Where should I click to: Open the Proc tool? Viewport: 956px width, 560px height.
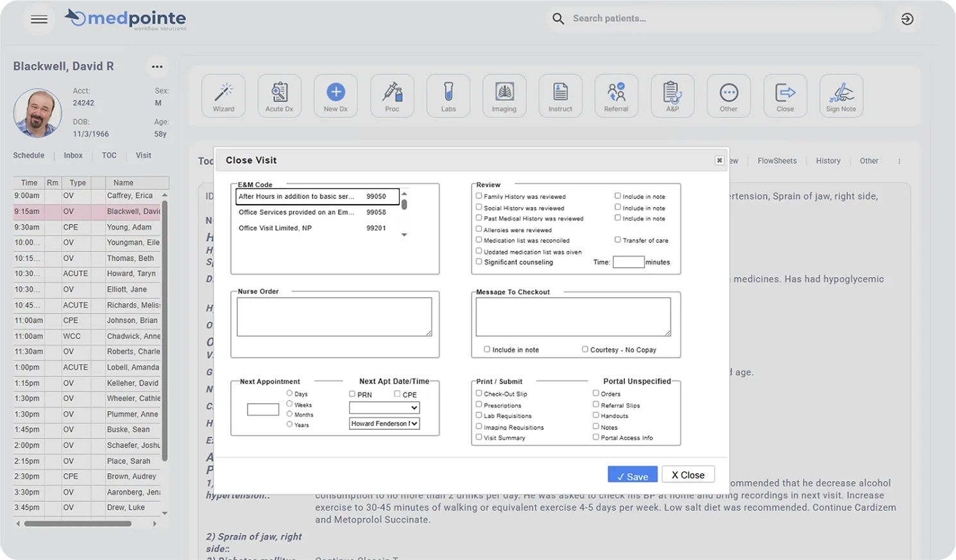392,96
